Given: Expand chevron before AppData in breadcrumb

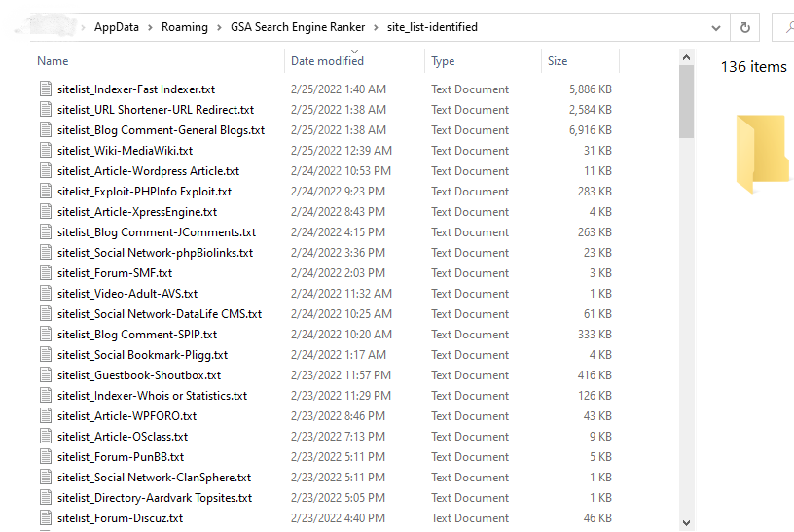Looking at the screenshot, I should pos(83,27).
